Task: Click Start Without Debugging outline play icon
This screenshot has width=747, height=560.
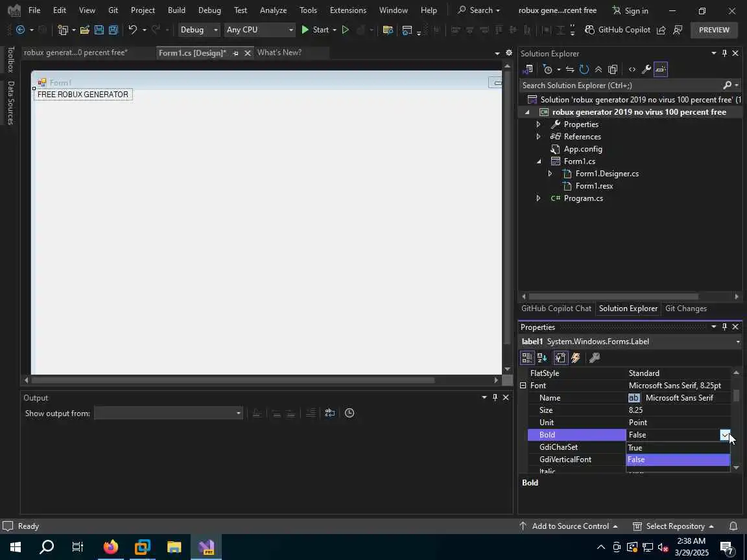Action: point(346,30)
